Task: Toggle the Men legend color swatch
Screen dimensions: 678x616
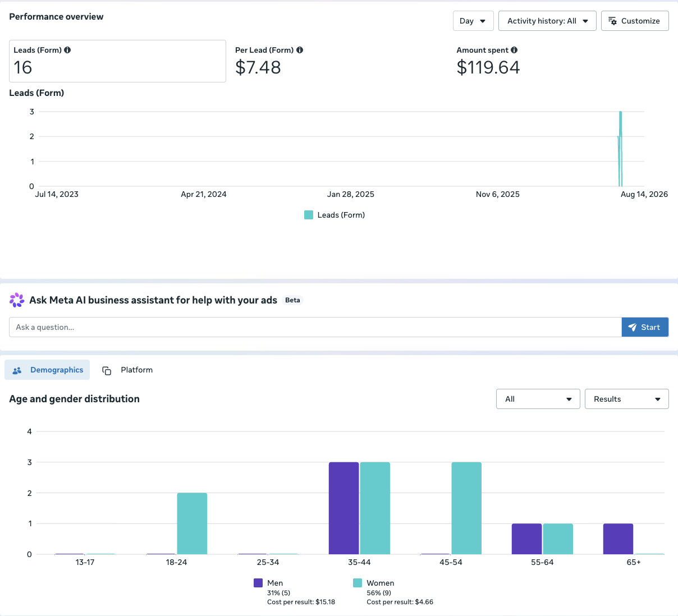Action: coord(258,583)
